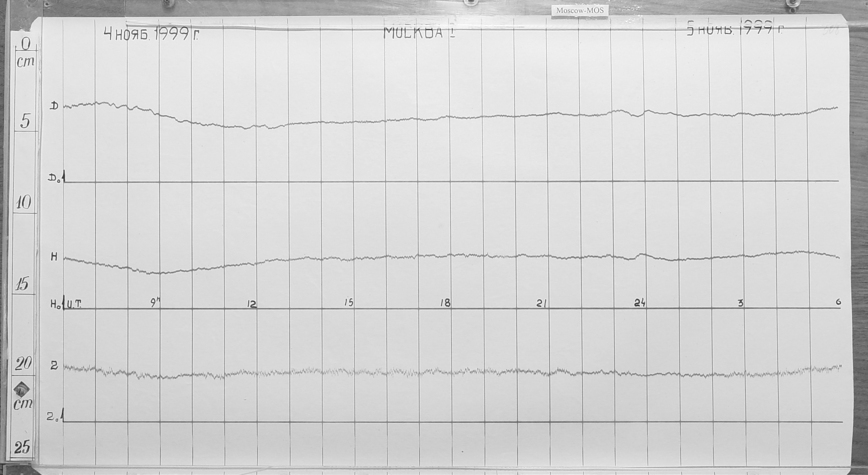Viewport: 868px width, 475px height.
Task: Click the D₀ baseline label
Action: [x=55, y=179]
